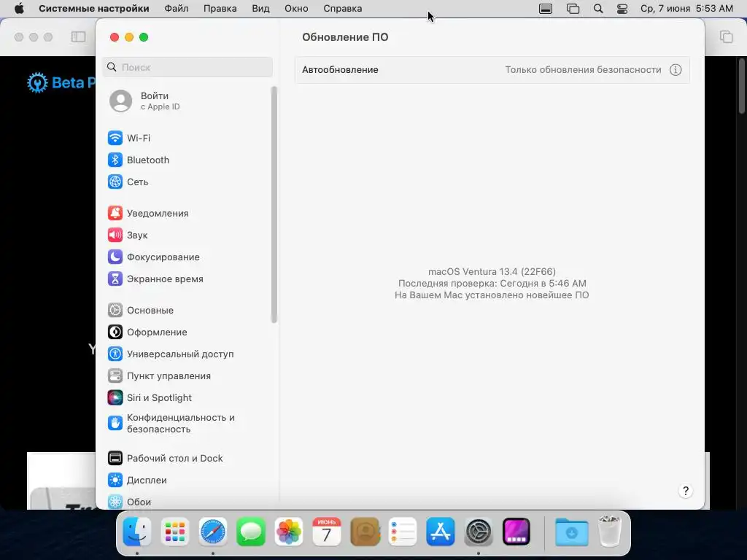
Task: Open Control Center in menu bar
Action: coord(622,9)
